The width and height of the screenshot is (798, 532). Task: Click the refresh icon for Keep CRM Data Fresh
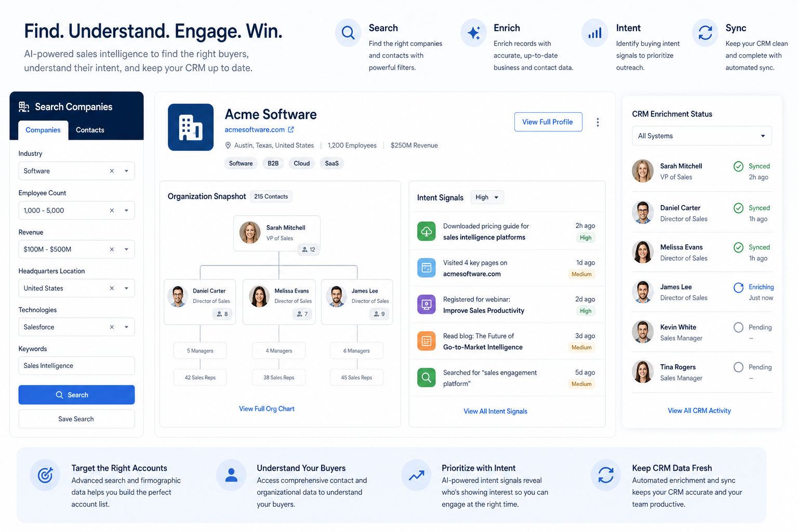click(x=606, y=475)
